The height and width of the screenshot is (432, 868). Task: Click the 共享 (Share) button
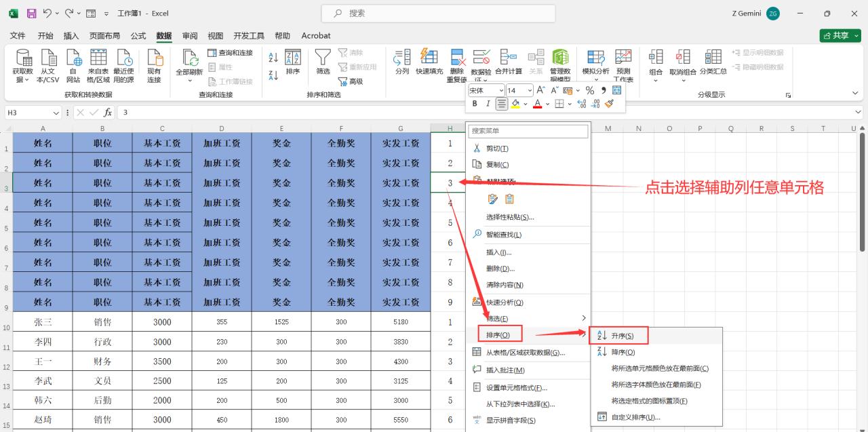(840, 35)
